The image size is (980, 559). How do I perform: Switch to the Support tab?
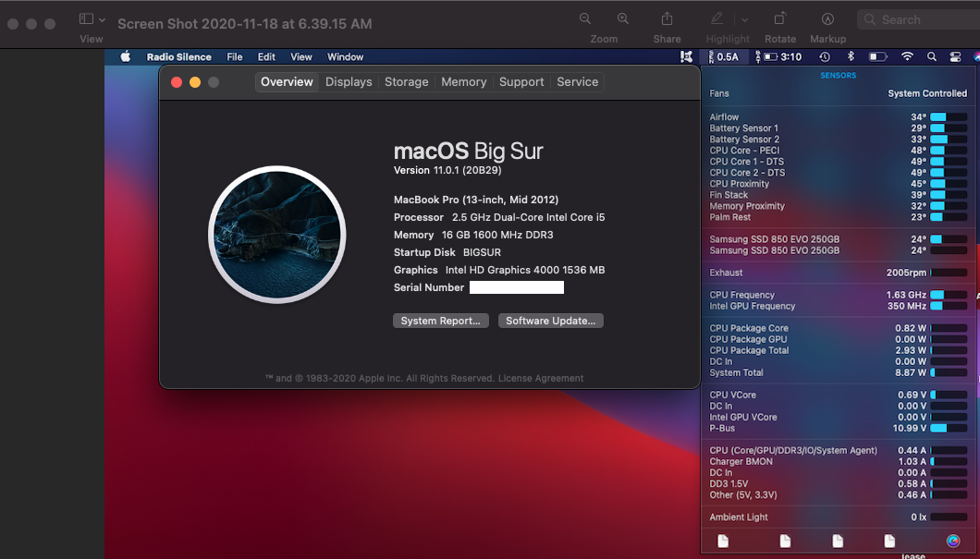click(x=521, y=82)
